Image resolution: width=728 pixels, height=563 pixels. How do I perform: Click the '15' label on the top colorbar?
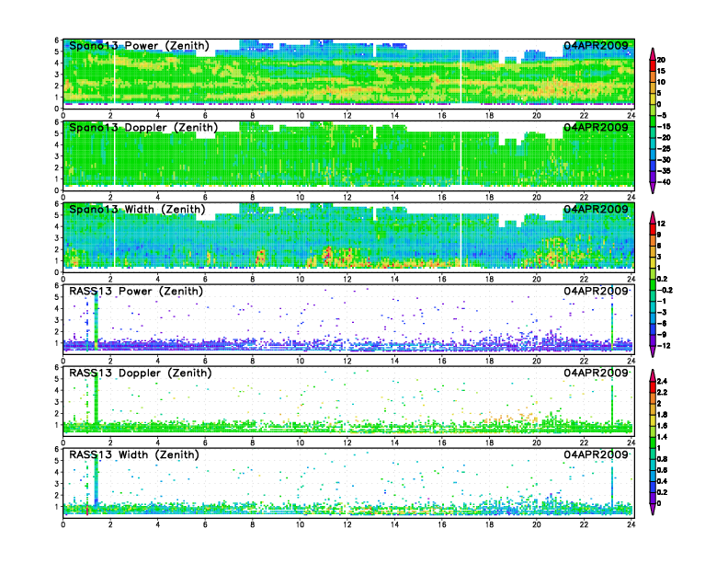661,71
